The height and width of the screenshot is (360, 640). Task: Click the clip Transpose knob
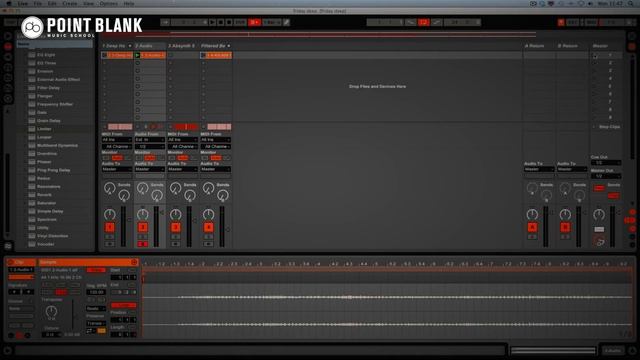pyautogui.click(x=51, y=311)
